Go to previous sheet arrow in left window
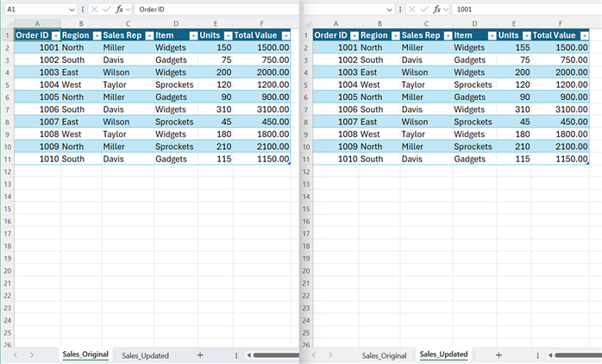Image resolution: width=602 pixels, height=364 pixels. click(x=16, y=355)
